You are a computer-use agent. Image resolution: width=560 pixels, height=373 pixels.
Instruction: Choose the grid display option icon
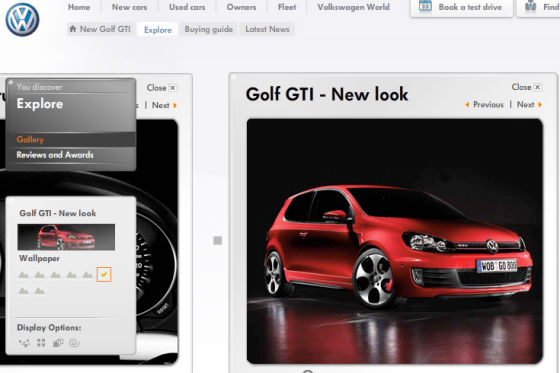click(x=41, y=343)
